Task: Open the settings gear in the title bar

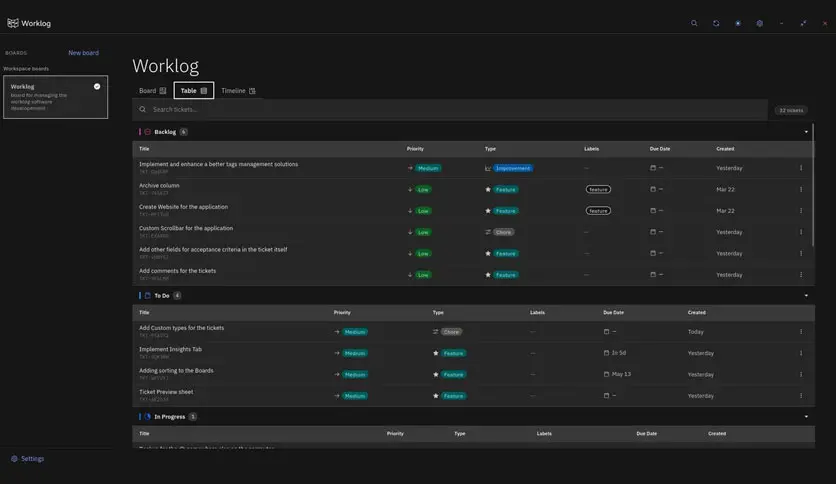Action: pyautogui.click(x=760, y=23)
